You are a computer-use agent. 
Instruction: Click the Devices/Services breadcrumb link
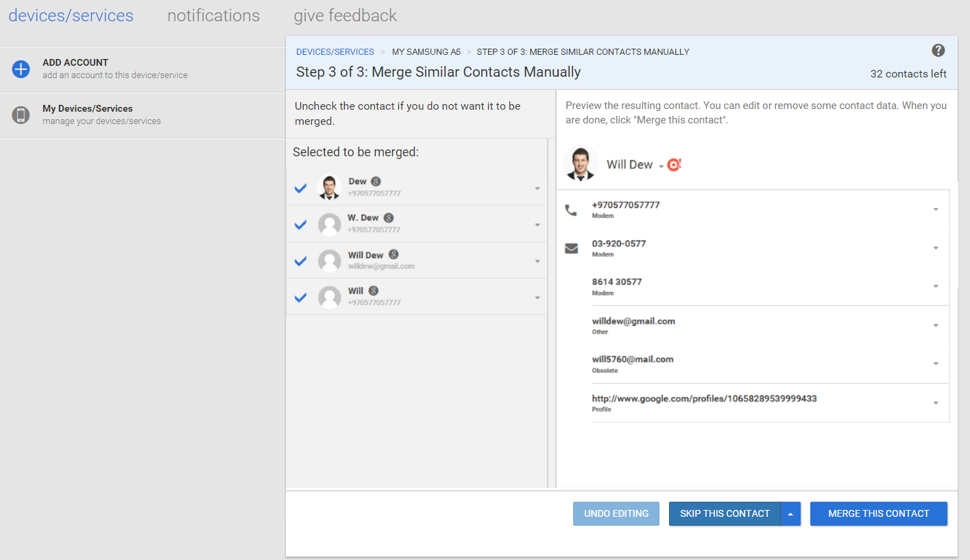pos(335,51)
